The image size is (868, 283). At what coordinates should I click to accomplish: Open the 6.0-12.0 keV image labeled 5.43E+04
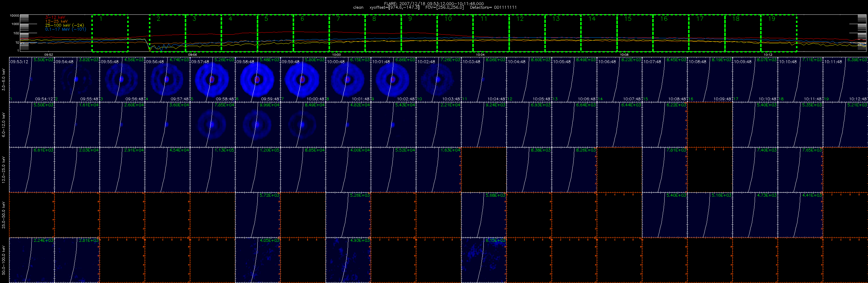[393, 125]
